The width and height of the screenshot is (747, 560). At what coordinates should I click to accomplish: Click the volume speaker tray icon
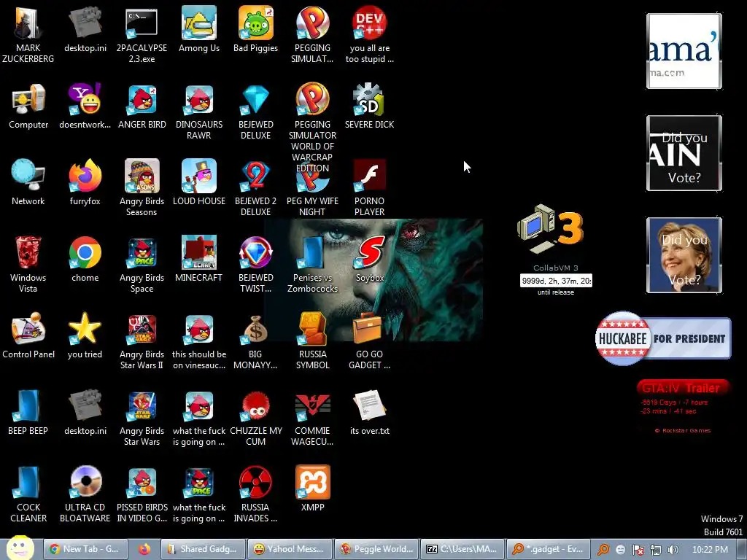673,550
